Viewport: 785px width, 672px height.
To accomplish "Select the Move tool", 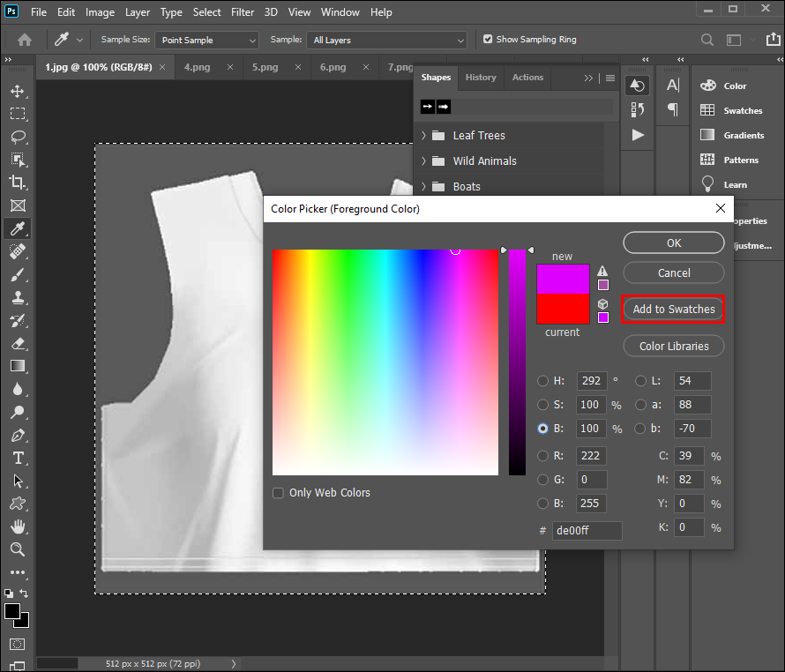I will click(18, 91).
